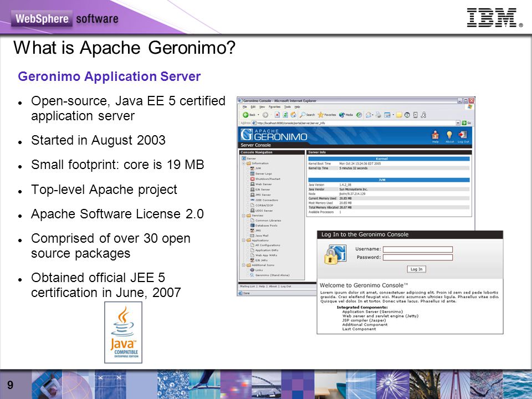532x399 pixels.
Task: Collapse the Information folder in navigation tree
Action: (x=244, y=163)
